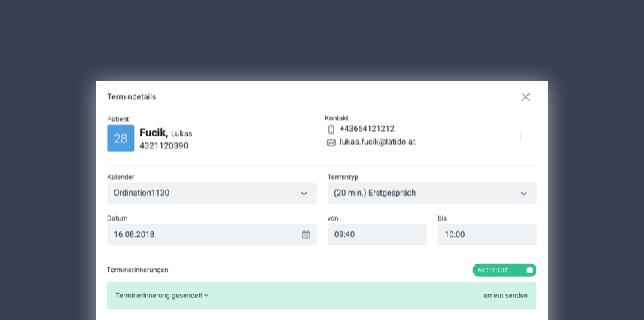Click the Datum field showing 16.08.2018
Screen dimensions: 644x320
212,235
